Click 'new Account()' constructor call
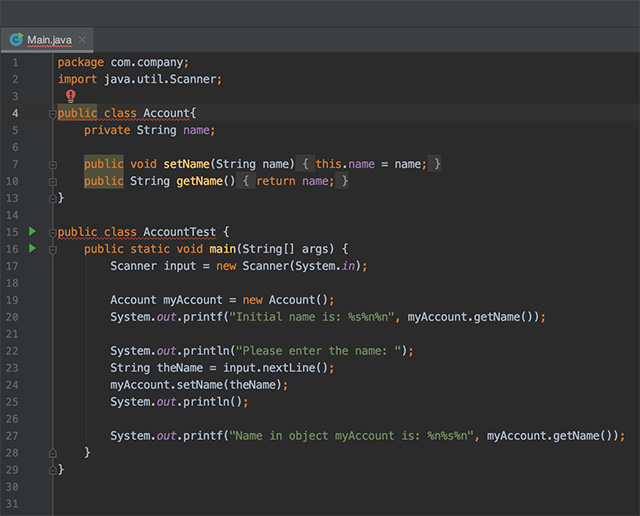This screenshot has width=640, height=516. (x=285, y=300)
